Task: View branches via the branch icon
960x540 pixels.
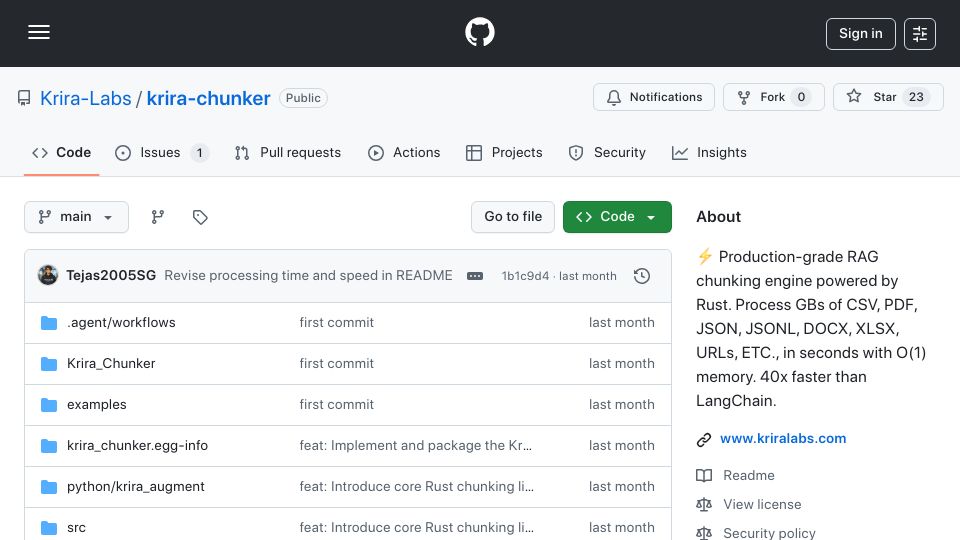Action: click(158, 217)
